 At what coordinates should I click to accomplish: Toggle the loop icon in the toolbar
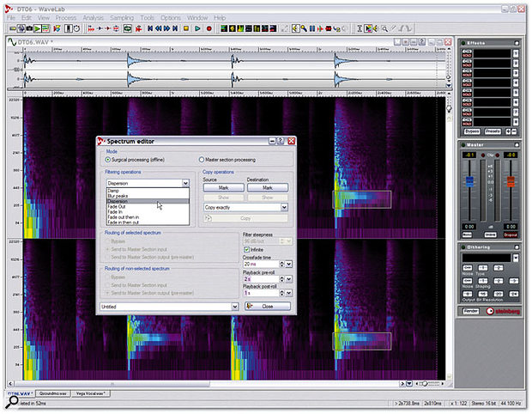tap(128, 28)
